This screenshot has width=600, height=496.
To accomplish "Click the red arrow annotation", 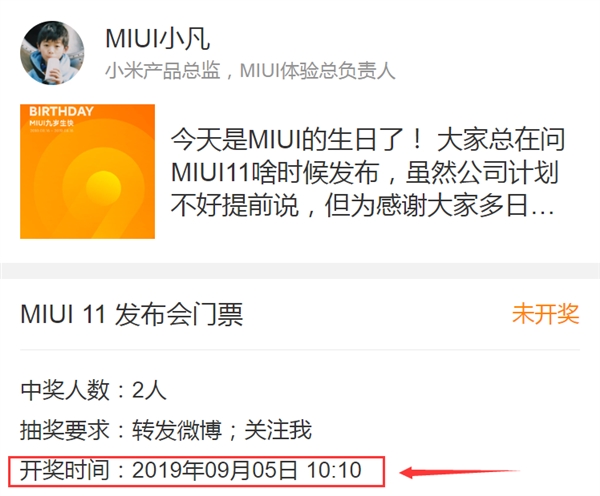I will pos(459,472).
